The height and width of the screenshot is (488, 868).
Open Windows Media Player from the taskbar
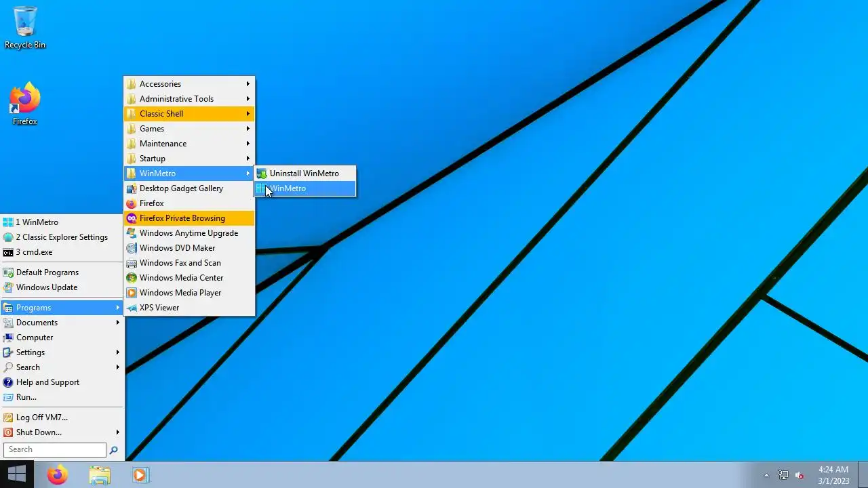coord(140,475)
